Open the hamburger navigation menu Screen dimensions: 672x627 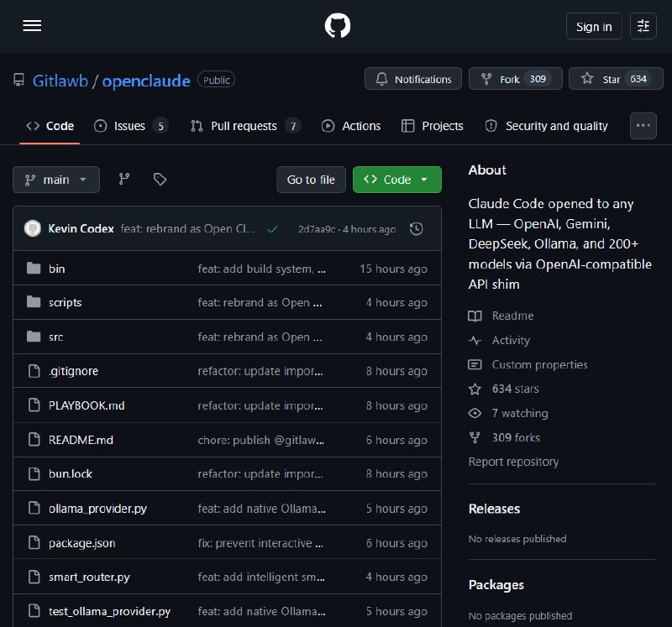tap(32, 26)
